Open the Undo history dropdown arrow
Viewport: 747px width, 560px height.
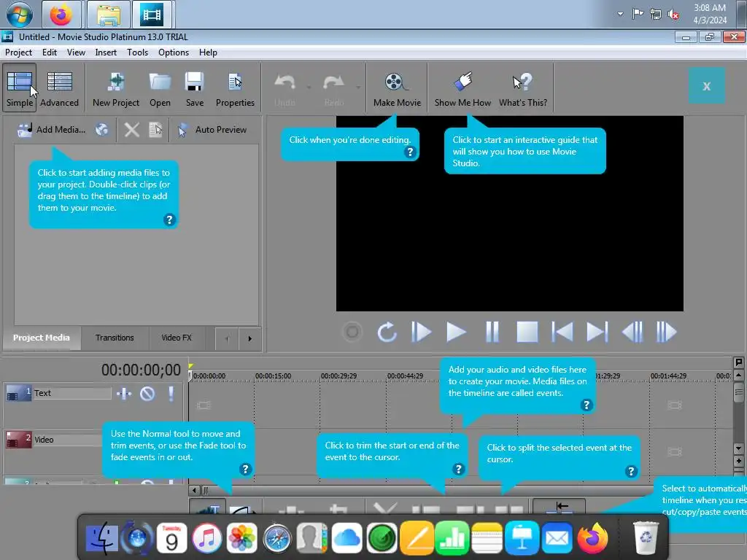[309, 87]
